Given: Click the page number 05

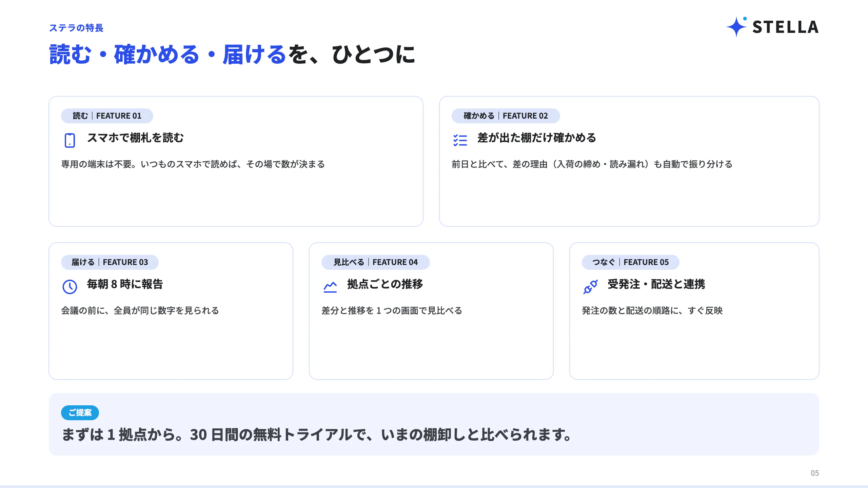Looking at the screenshot, I should tap(815, 473).
